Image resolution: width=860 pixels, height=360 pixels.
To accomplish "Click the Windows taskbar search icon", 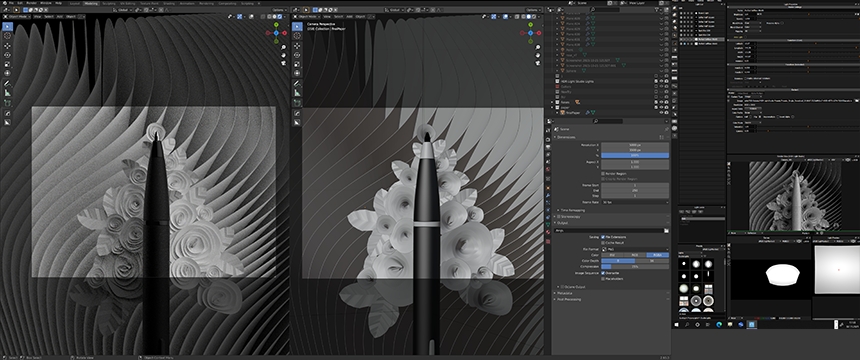I will [687, 325].
